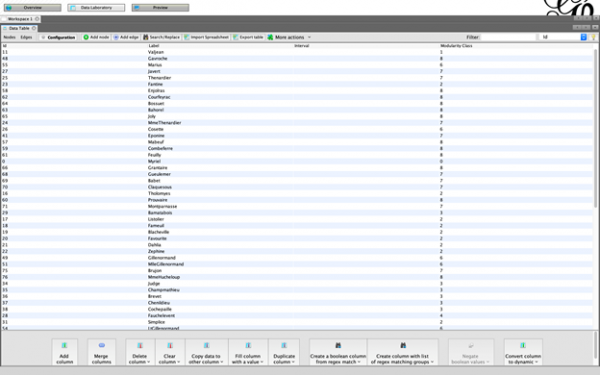Close the Data Table tab
Screen dimensions: 600x375
tap(34, 28)
